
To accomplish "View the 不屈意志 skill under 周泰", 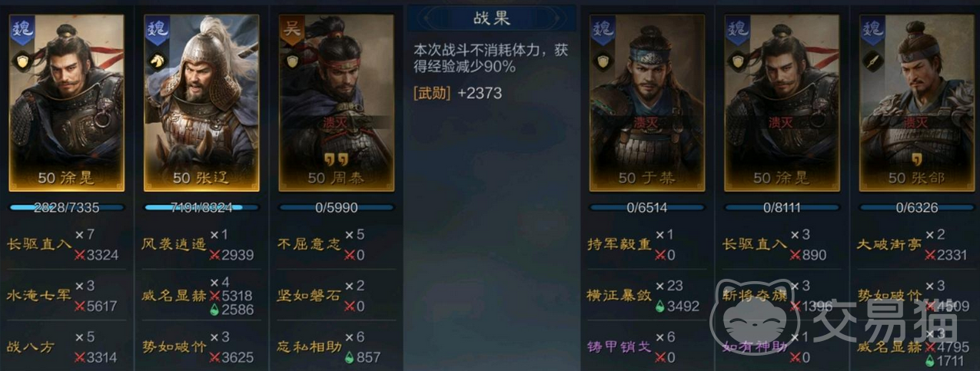I will click(x=309, y=244).
